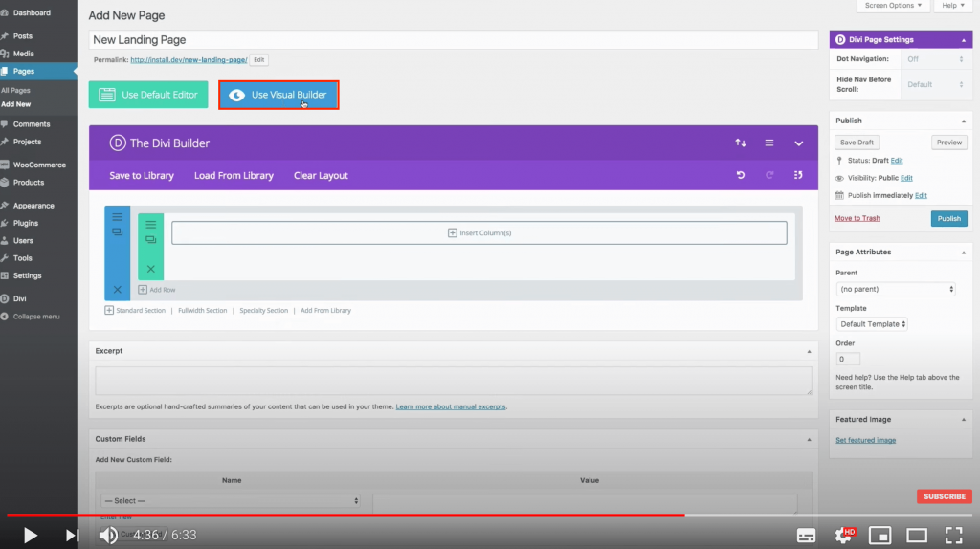Add a new row

coord(157,290)
